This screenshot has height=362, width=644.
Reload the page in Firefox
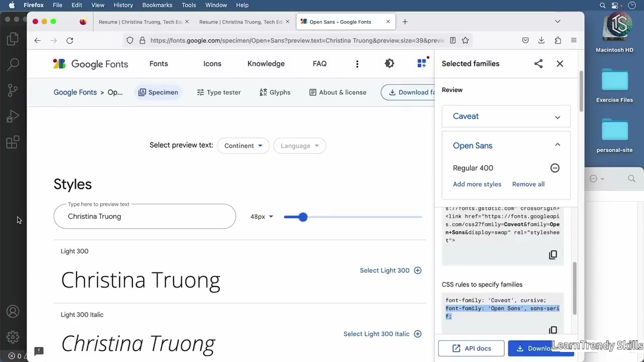pyautogui.click(x=70, y=40)
